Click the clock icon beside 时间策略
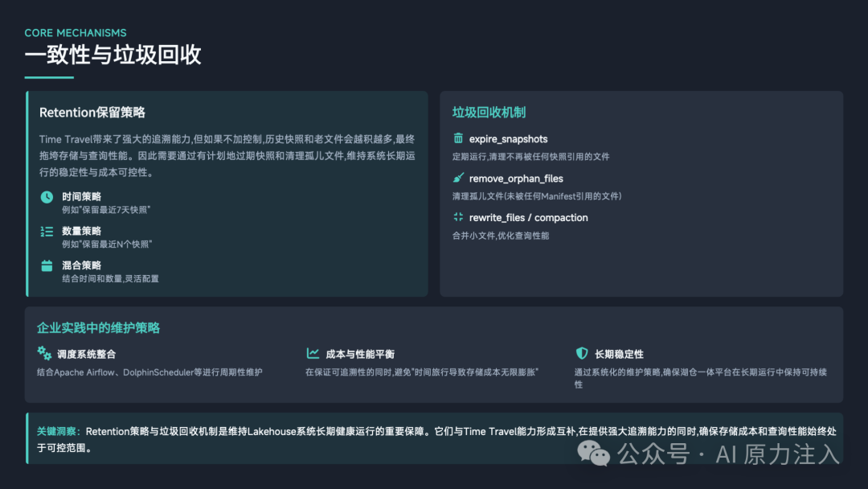The width and height of the screenshot is (868, 489). click(47, 197)
